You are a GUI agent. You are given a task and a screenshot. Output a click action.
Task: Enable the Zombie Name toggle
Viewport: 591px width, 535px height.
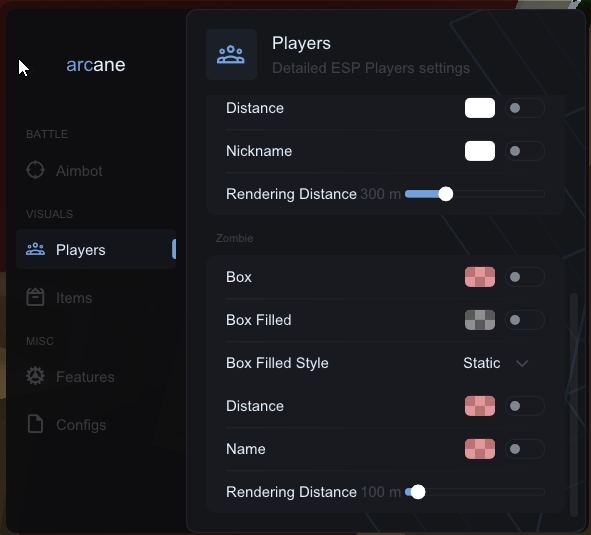point(525,449)
